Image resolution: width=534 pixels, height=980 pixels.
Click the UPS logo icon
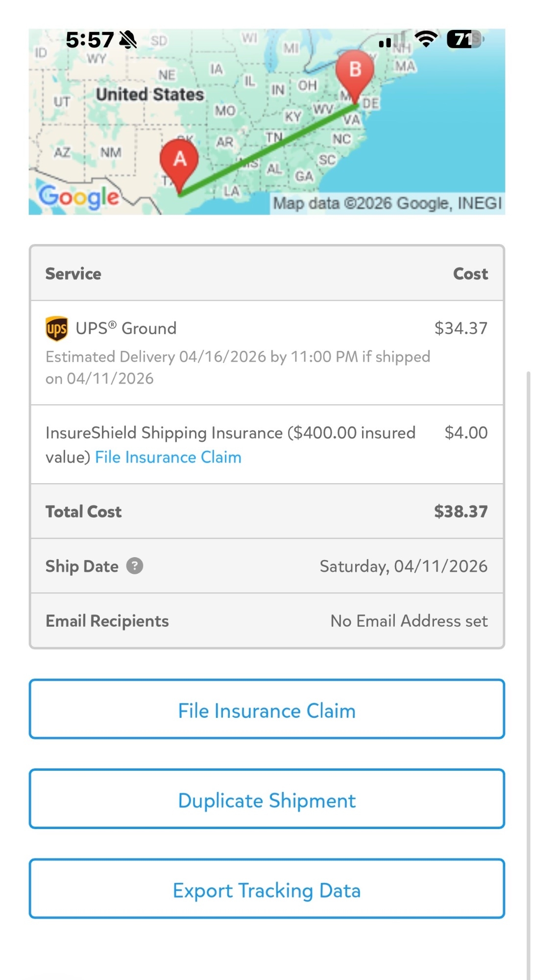[x=57, y=328]
